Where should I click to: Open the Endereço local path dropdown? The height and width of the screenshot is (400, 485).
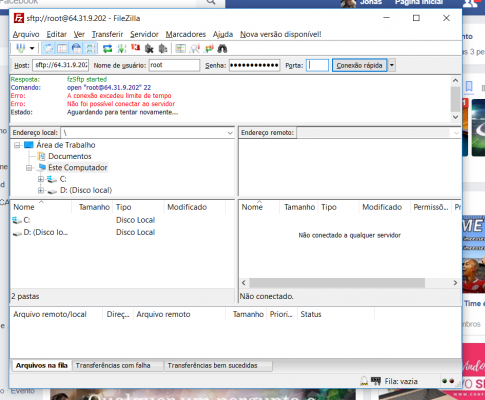[230, 133]
